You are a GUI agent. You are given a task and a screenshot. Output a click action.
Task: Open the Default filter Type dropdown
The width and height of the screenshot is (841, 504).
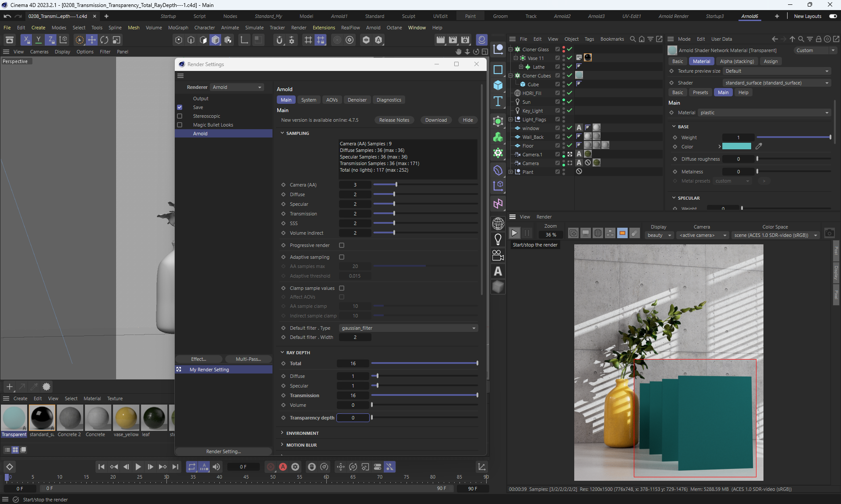click(408, 328)
